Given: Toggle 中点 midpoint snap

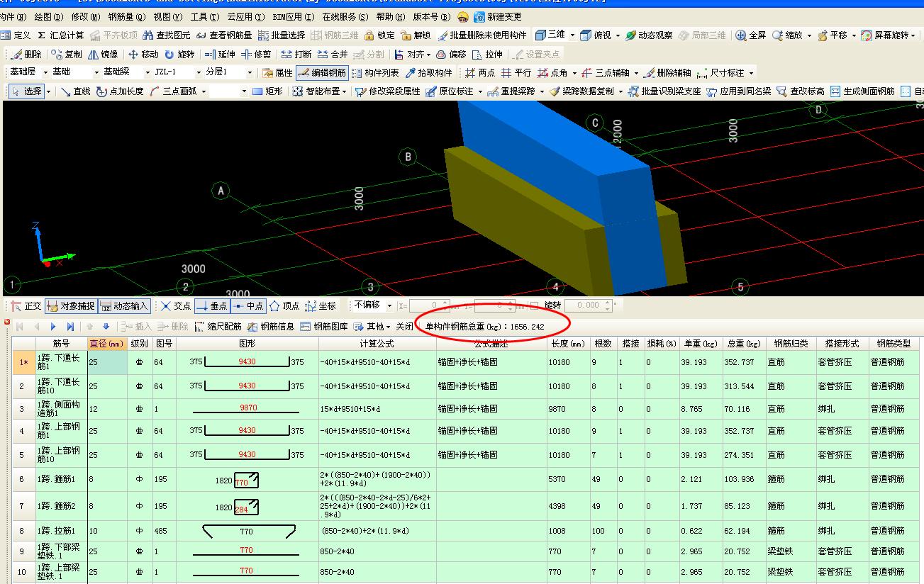Looking at the screenshot, I should 247,305.
